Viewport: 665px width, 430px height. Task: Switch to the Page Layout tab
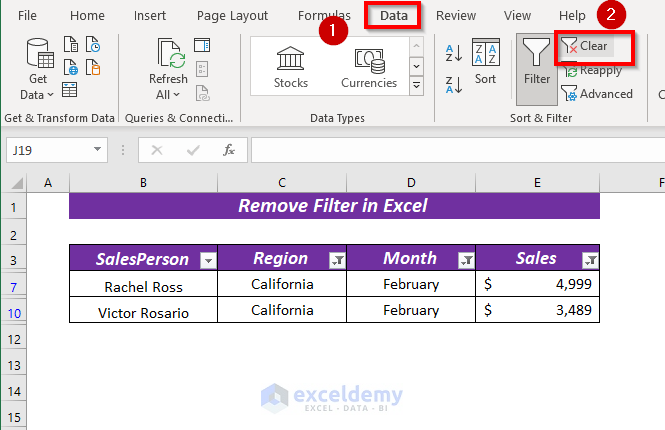point(232,16)
